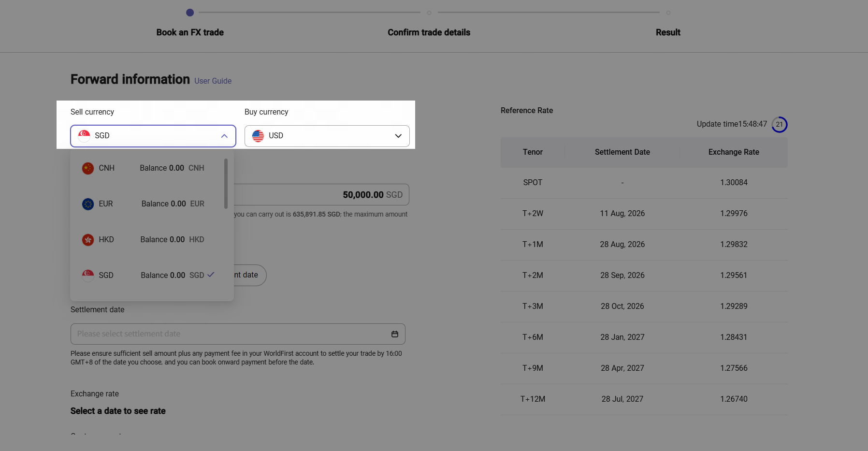Image resolution: width=868 pixels, height=451 pixels.
Task: Click the 28 Sep, 2026 settlement date
Action: [622, 276]
